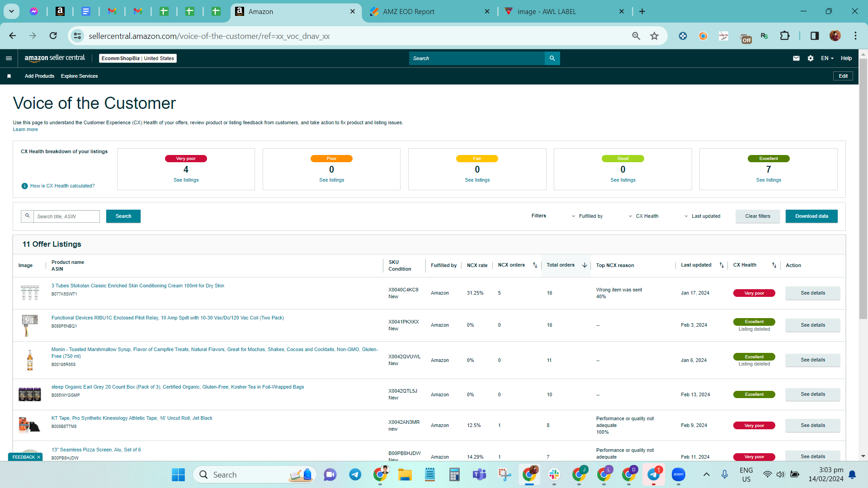Open Zoom from the taskbar

tap(678, 474)
